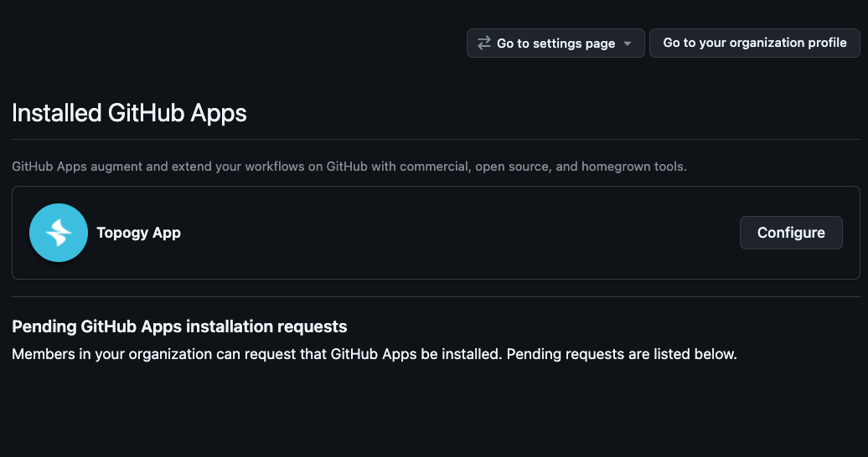
Task: Select the Pending GitHub Apps installation requests heading
Action: tap(179, 326)
